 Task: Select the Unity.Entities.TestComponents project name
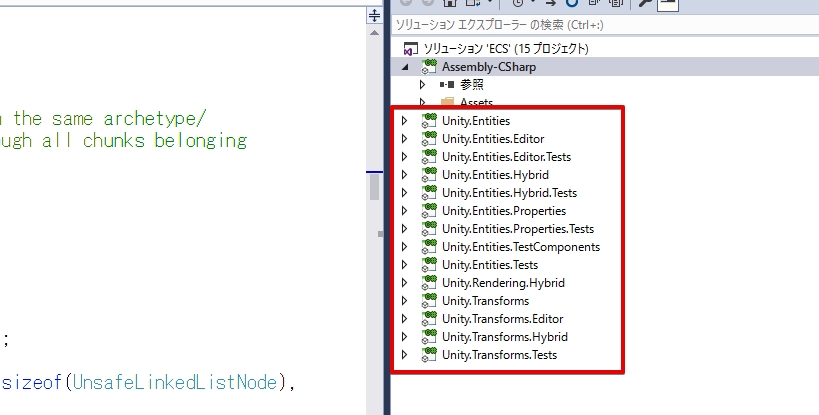[x=521, y=247]
